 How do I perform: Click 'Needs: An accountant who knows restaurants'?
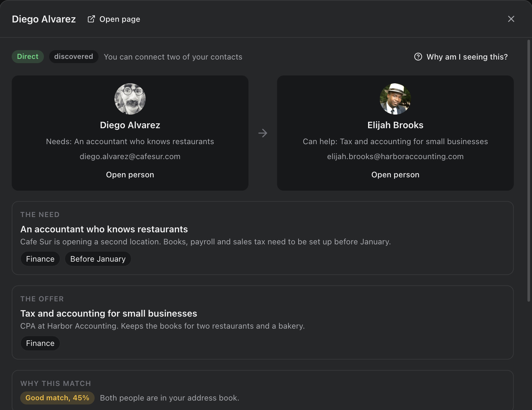point(130,142)
